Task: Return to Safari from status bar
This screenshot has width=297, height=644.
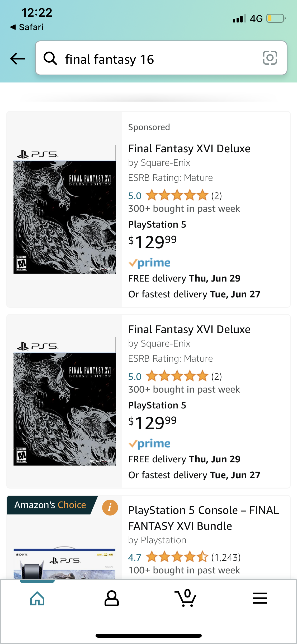Action: pos(27,27)
